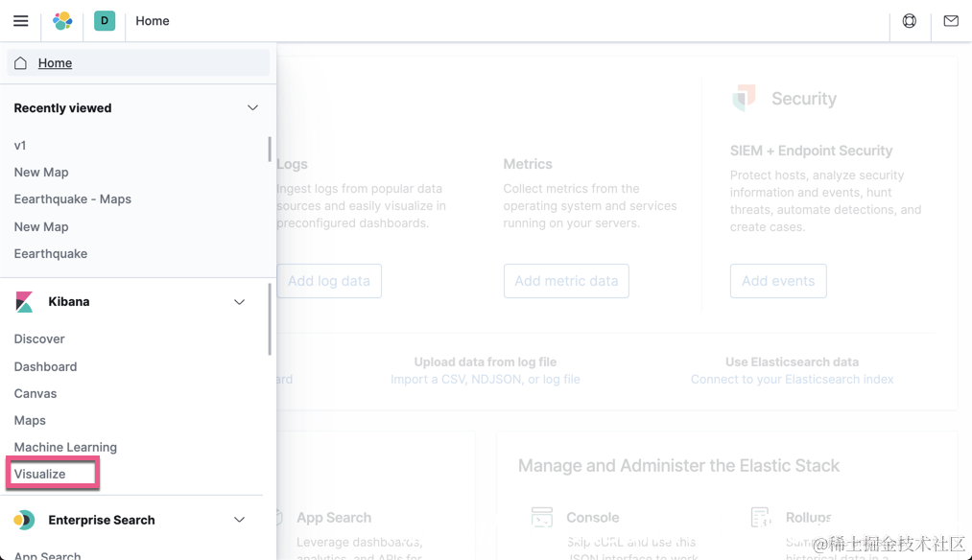
Task: Close the navigation menu via hamburger icon
Action: pos(20,20)
